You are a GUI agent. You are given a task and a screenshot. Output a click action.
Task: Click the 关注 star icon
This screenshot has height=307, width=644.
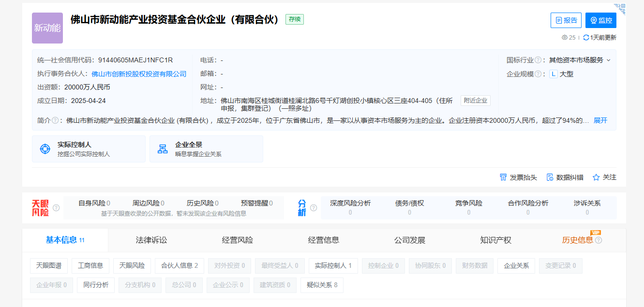(596, 177)
